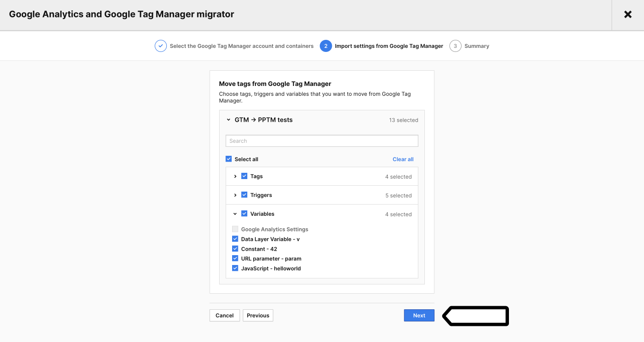This screenshot has width=644, height=342.
Task: Open the Summary step label
Action: [477, 46]
